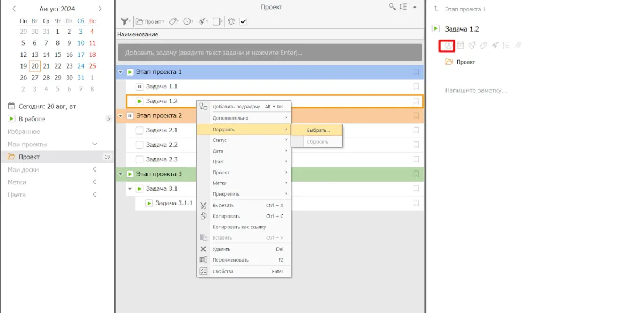This screenshot has height=313, width=644.
Task: Click the bookmark icon on Задача 1.1 row
Action: click(416, 86)
